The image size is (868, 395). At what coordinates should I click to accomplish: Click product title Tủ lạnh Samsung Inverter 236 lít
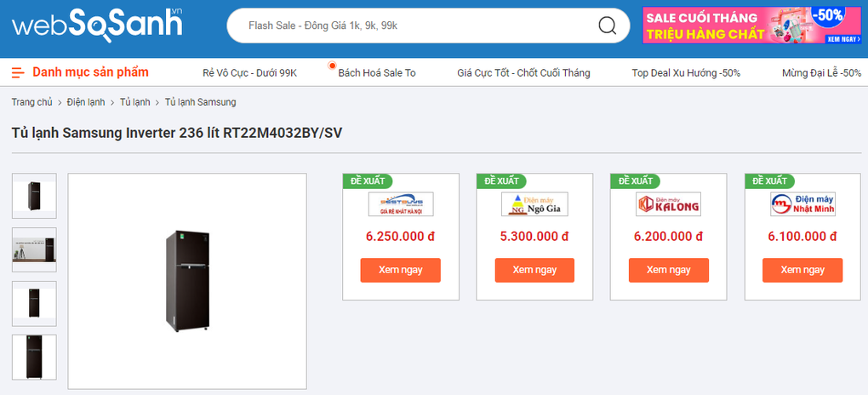(x=177, y=133)
